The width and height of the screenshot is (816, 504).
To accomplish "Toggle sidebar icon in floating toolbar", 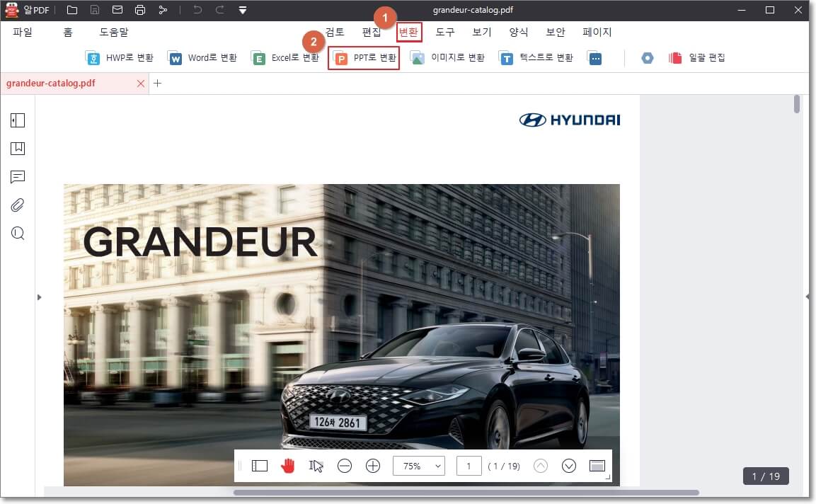I will click(259, 466).
